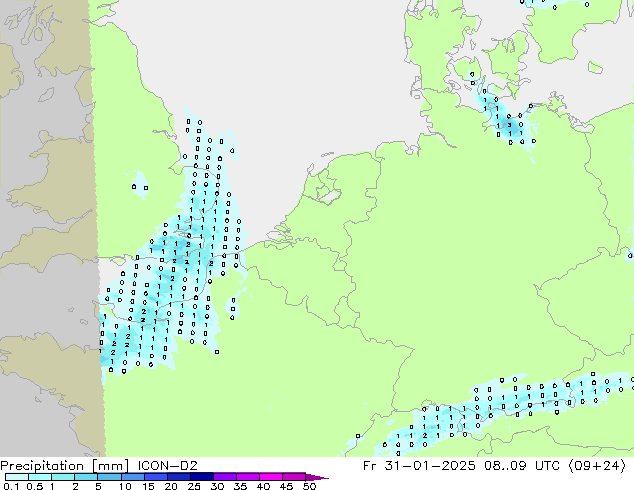The width and height of the screenshot is (634, 490).
Task: Click the 0.5–1 mm legend swatch
Action: [40, 477]
